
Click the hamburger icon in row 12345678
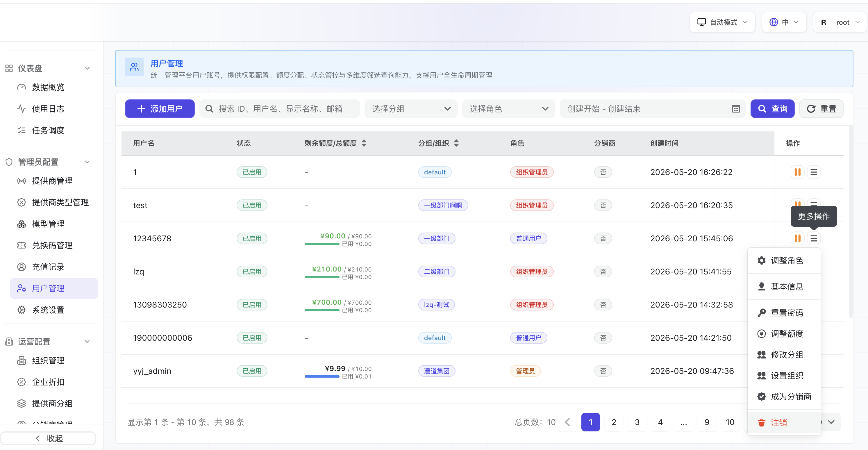tap(814, 238)
